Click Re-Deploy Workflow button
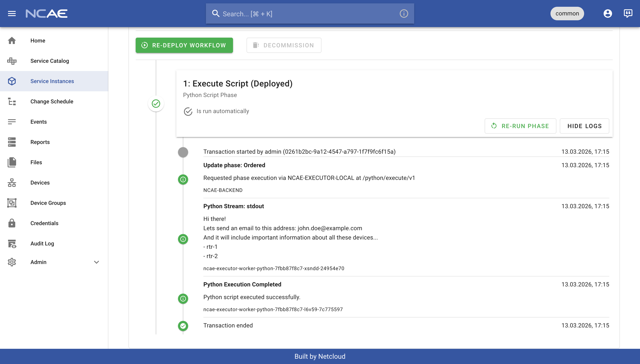Screen dimensions: 640x364 click(184, 45)
